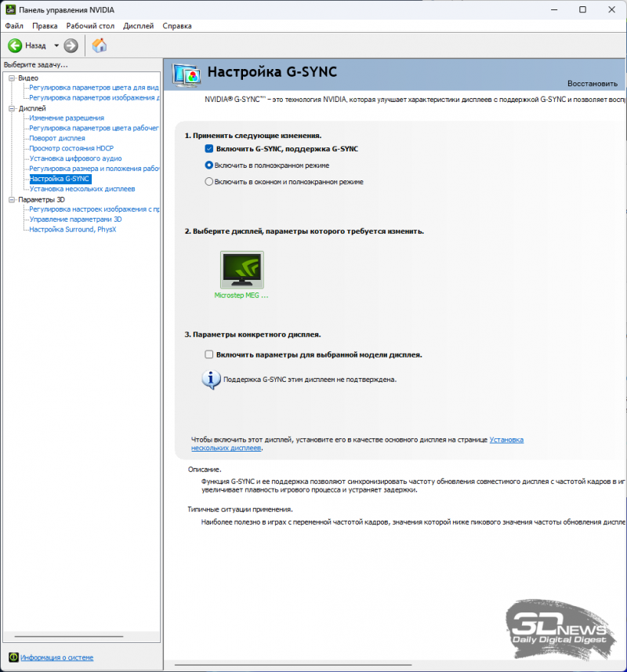Screen dimensions: 627x672
Task: Click the Настройка G-SYNC page title
Action: pyautogui.click(x=273, y=72)
